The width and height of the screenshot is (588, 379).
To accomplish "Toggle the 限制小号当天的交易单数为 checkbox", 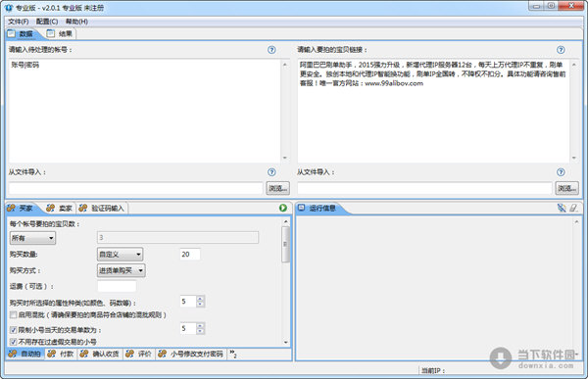I will click(x=14, y=330).
